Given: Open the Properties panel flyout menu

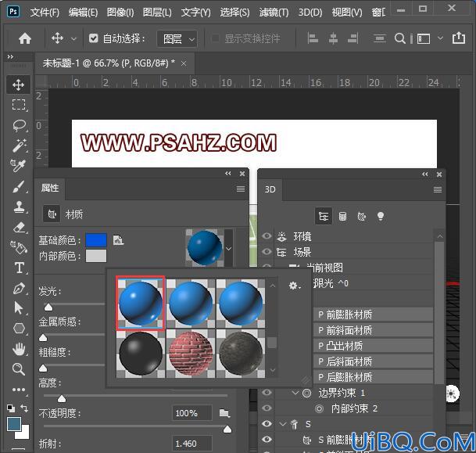Looking at the screenshot, I should [x=241, y=189].
